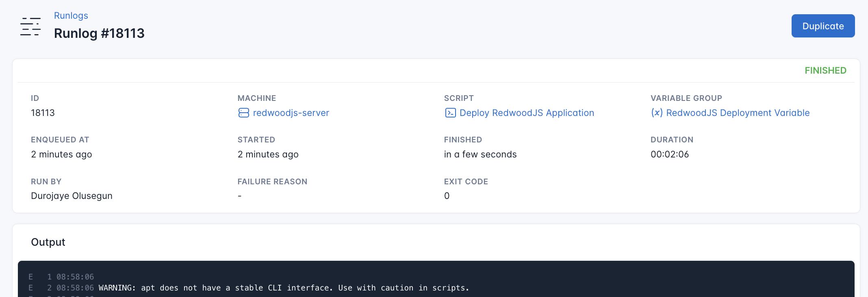Click the Failure Reason dash value
The image size is (868, 297).
[240, 196]
